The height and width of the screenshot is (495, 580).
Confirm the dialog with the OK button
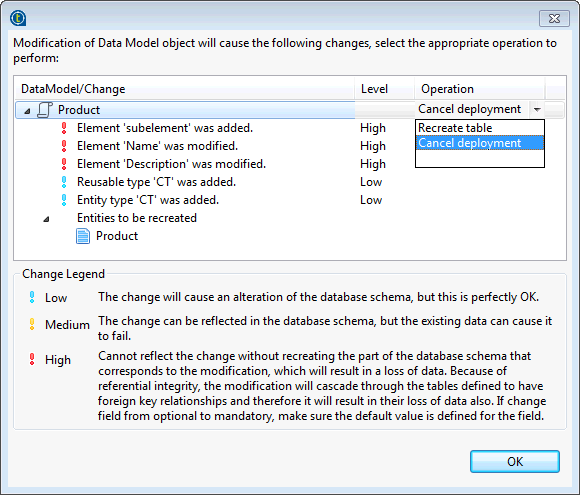(x=515, y=461)
